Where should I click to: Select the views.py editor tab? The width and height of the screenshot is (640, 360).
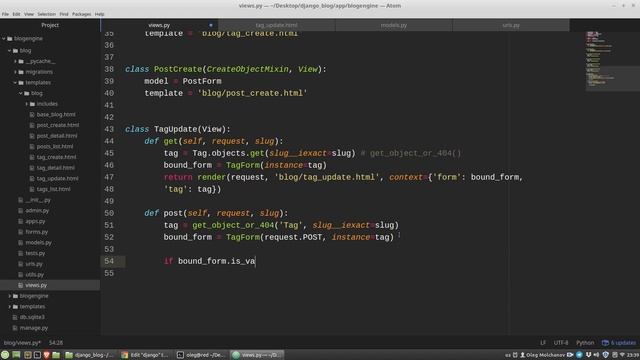click(x=159, y=25)
